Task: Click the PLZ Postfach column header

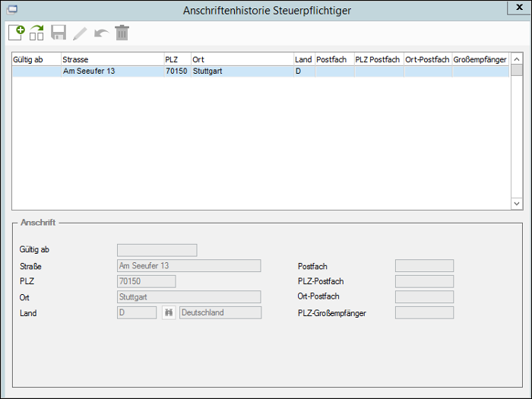Action: pyautogui.click(x=379, y=59)
